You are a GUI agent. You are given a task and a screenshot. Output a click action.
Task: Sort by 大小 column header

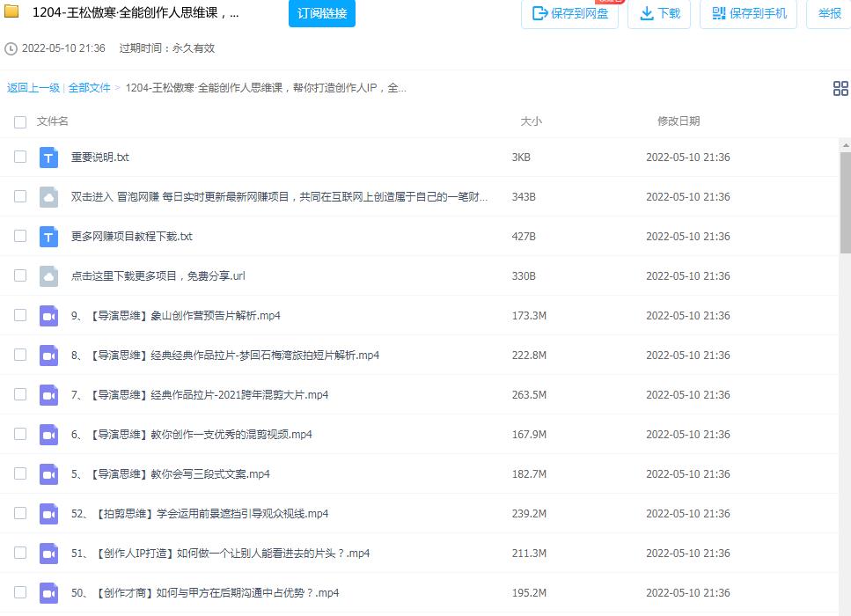point(531,121)
